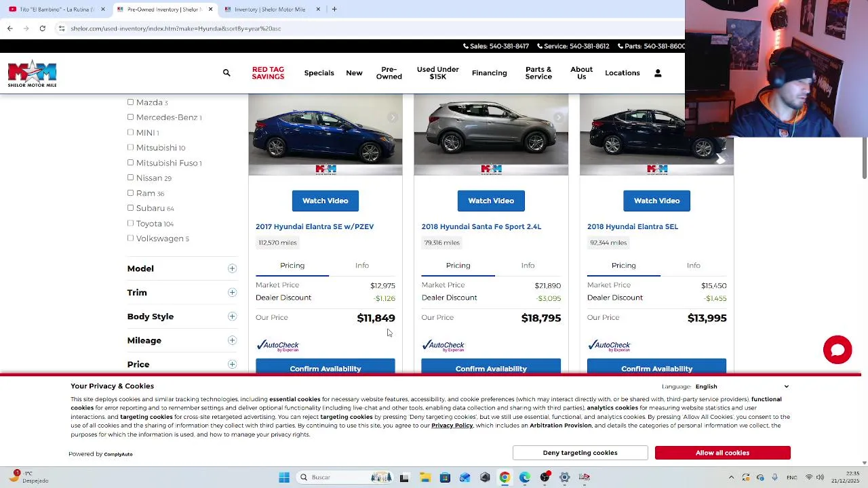Expand the Mileage filter section

click(x=232, y=340)
